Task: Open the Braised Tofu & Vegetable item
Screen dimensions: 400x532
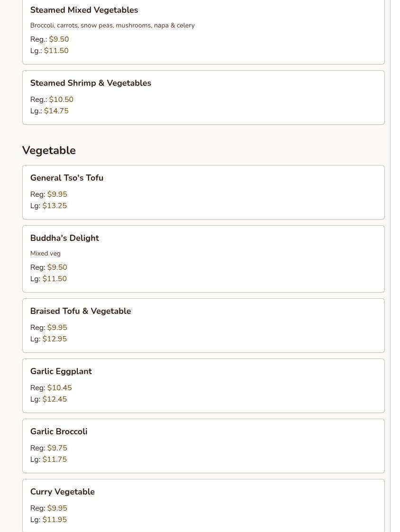Action: click(x=81, y=311)
